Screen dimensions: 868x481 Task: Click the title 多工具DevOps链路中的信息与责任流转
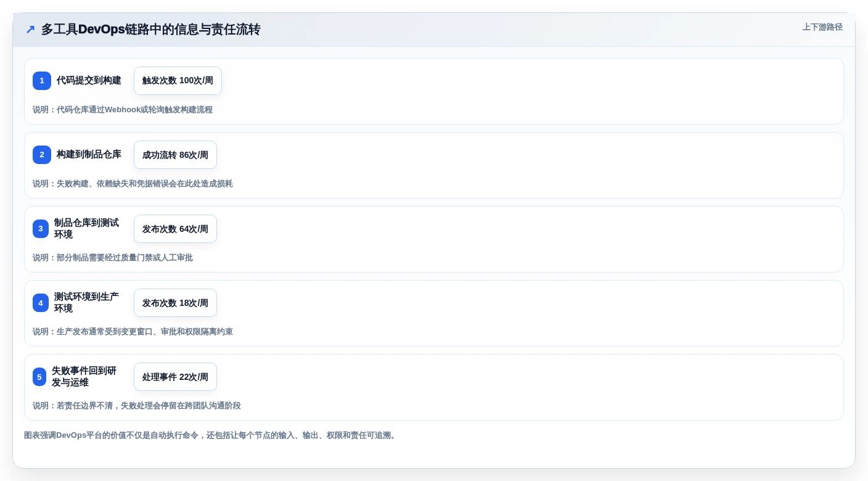(x=151, y=30)
